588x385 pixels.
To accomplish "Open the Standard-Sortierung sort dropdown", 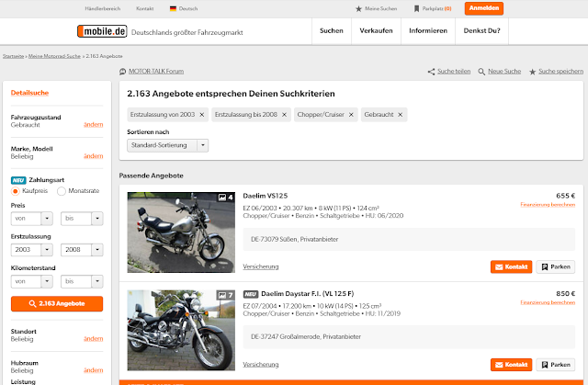I will (167, 145).
